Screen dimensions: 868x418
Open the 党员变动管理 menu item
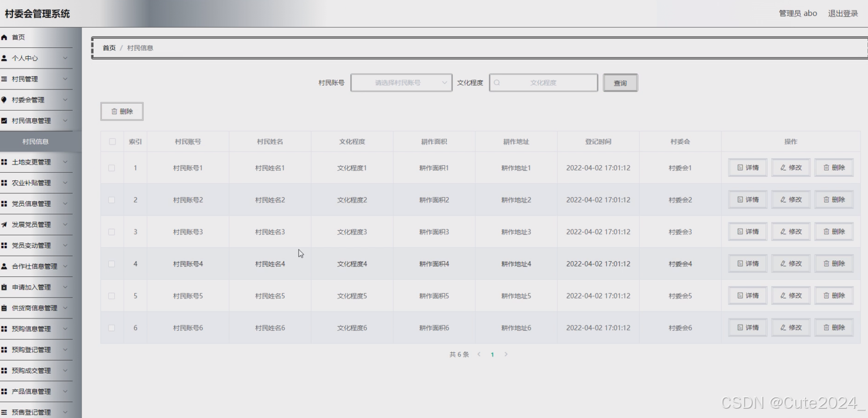(36, 245)
